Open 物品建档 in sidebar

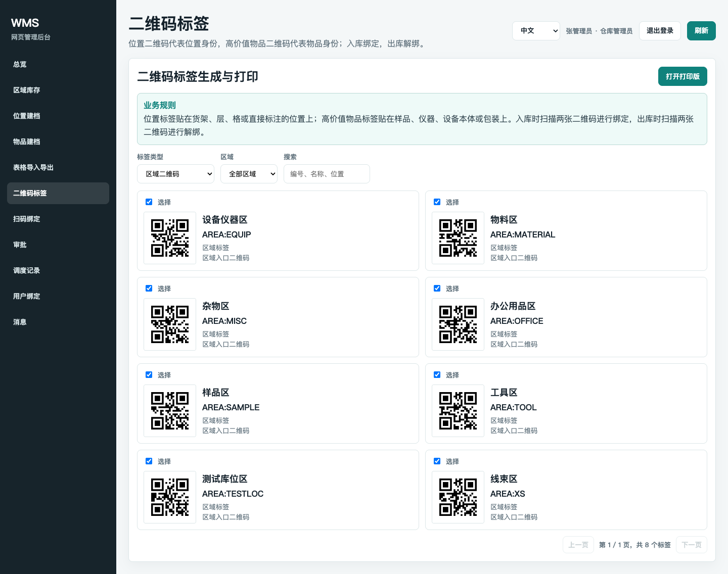coord(58,141)
